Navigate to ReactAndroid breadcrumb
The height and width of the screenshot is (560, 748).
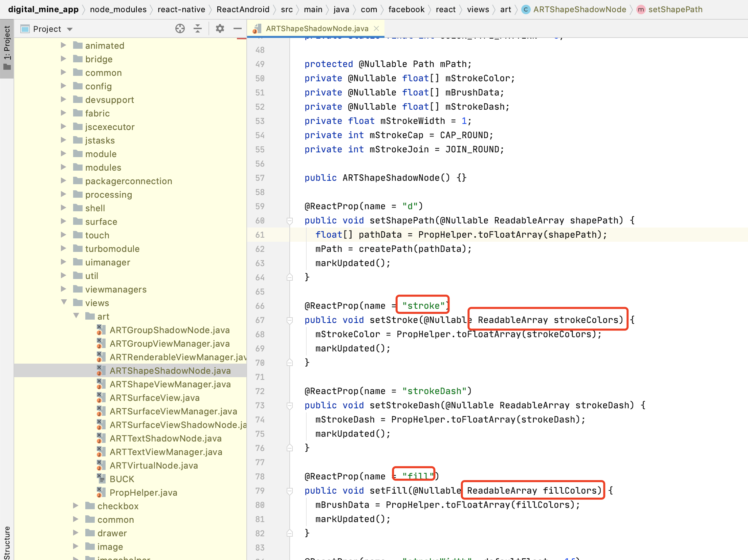click(x=243, y=9)
